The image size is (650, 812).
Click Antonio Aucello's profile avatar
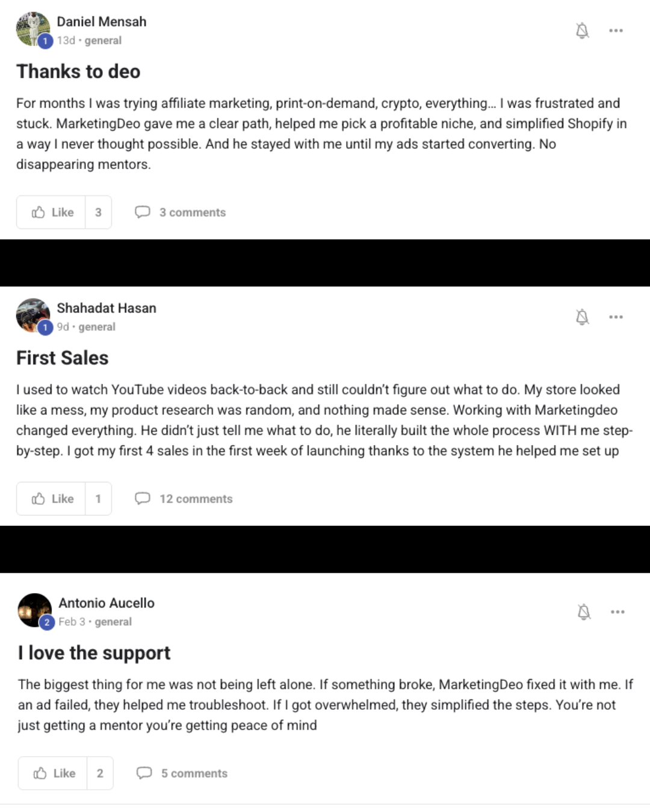tap(34, 609)
